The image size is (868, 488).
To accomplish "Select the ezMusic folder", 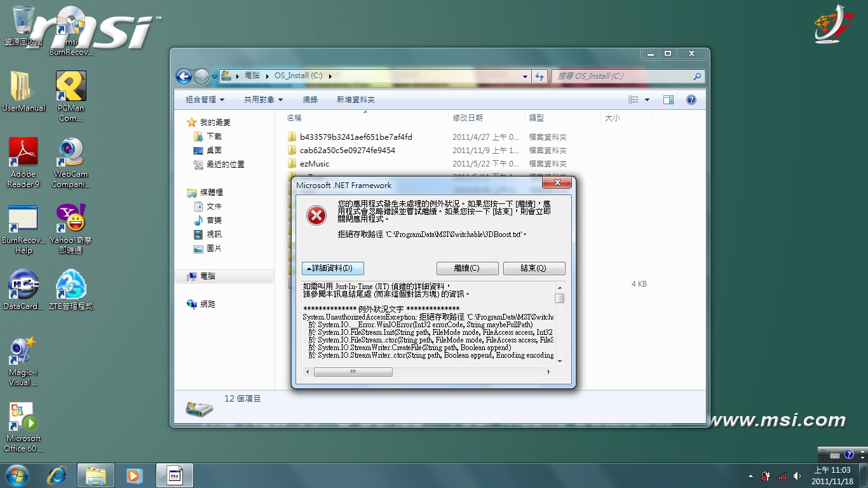I will pyautogui.click(x=315, y=164).
